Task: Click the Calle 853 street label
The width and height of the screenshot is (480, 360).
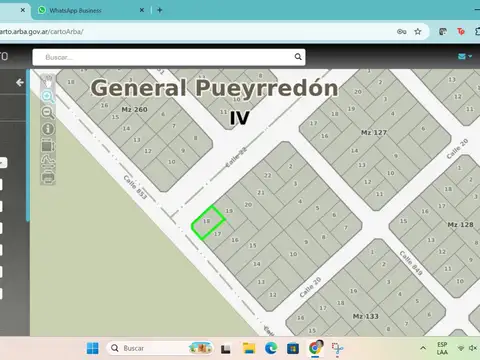Action: (x=135, y=187)
